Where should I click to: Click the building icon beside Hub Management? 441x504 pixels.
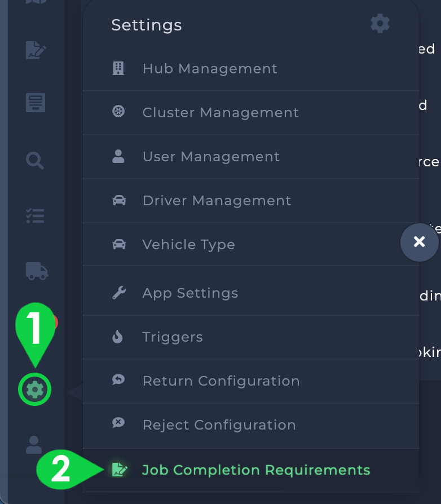119,68
